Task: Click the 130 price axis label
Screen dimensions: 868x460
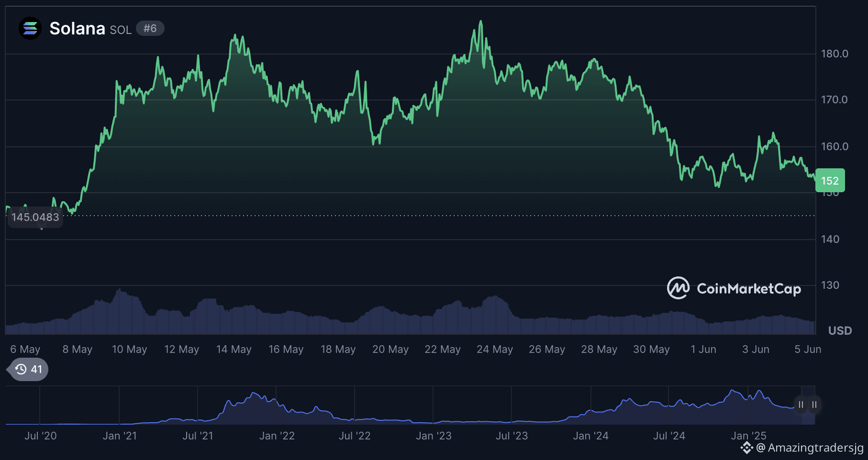Action: coord(830,285)
